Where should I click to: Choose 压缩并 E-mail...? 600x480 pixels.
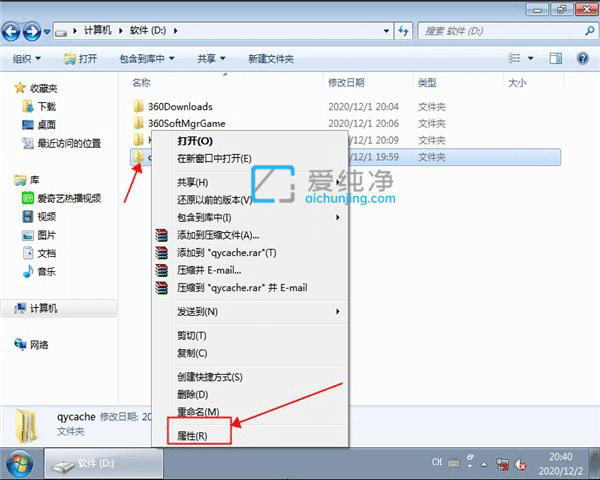pyautogui.click(x=251, y=270)
